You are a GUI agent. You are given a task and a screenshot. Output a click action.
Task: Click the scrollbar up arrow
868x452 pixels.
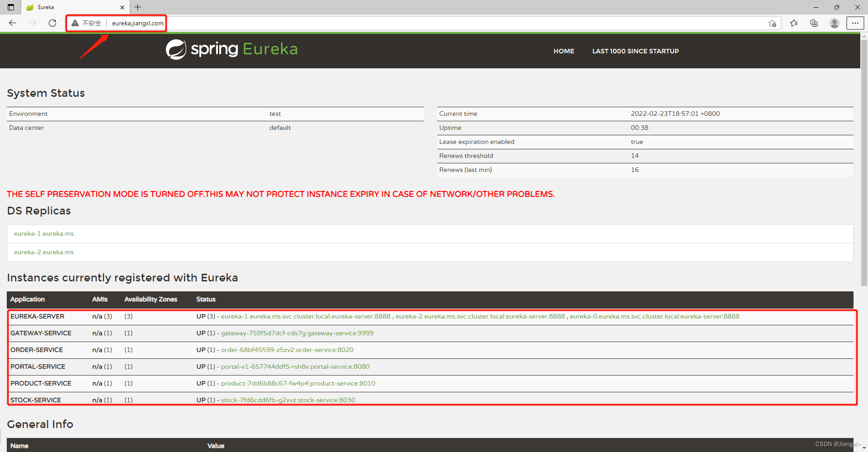864,36
